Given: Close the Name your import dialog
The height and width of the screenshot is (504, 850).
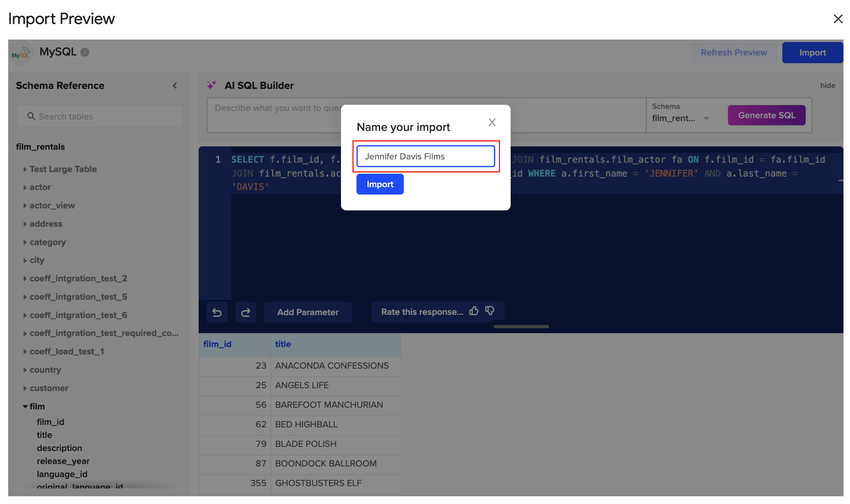Looking at the screenshot, I should point(492,122).
